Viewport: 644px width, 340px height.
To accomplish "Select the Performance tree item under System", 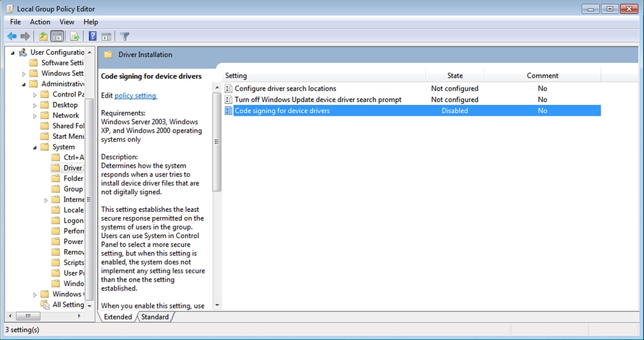I will tap(74, 231).
